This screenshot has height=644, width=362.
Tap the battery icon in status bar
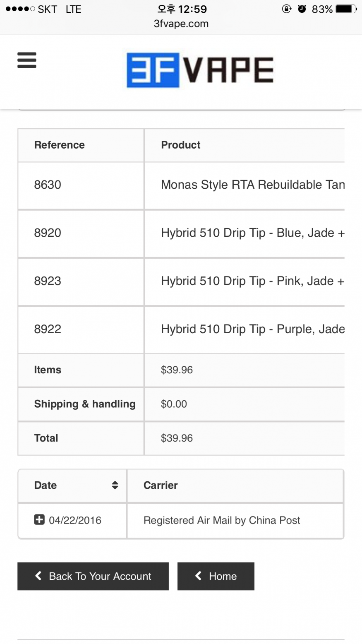pos(346,9)
